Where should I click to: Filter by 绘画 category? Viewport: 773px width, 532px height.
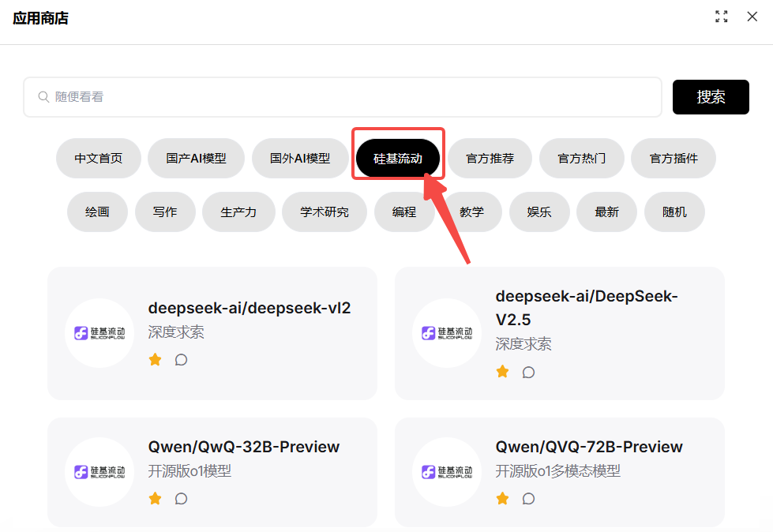(98, 212)
